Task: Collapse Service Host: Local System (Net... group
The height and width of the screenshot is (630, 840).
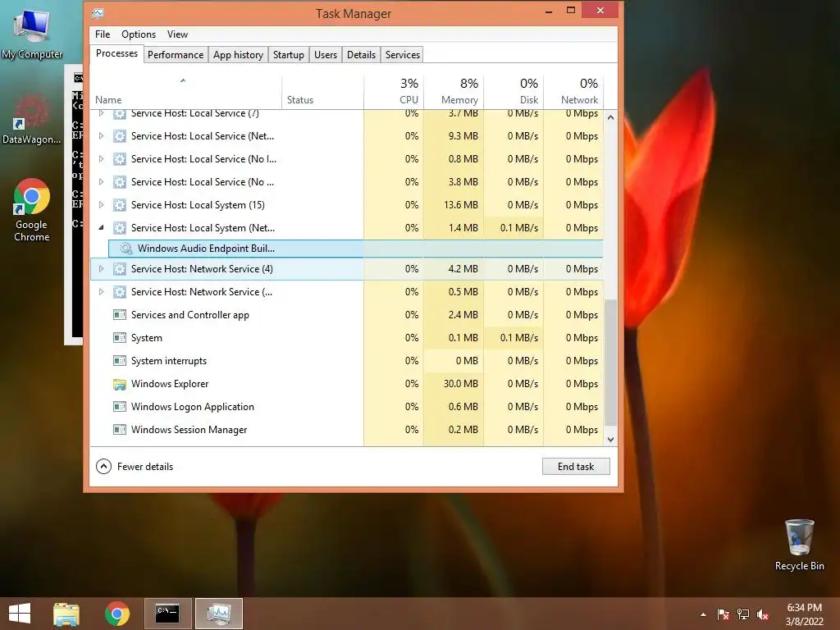Action: click(x=101, y=228)
